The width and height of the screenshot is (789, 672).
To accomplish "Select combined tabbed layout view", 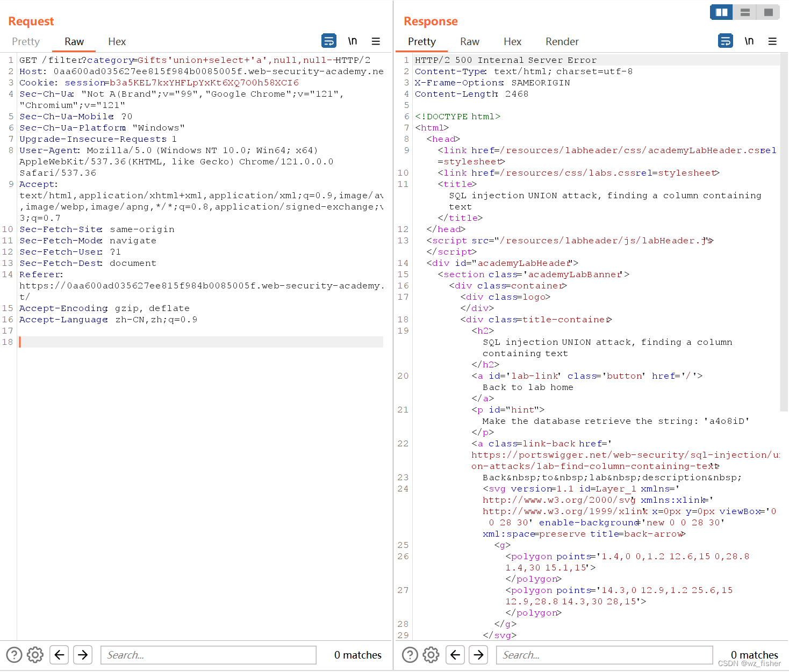I will pyautogui.click(x=769, y=12).
